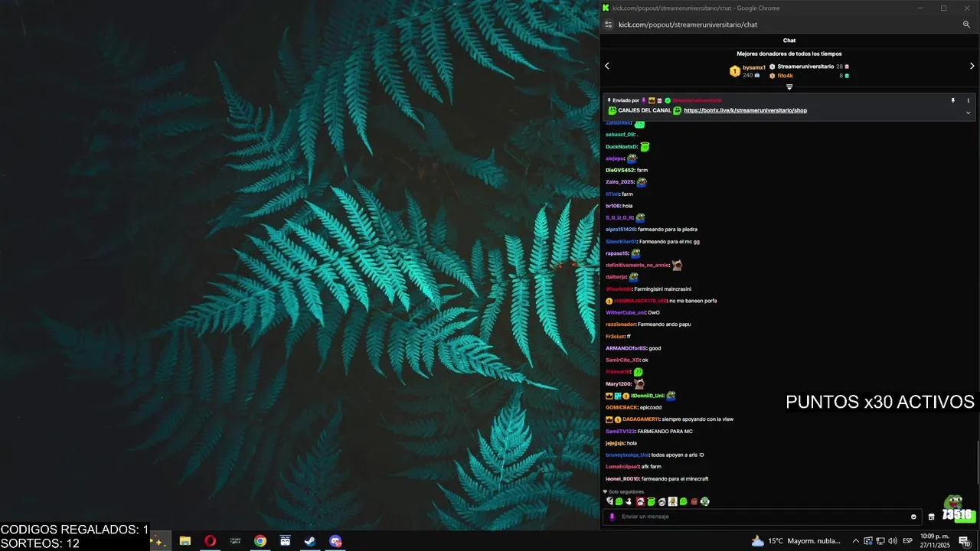Select the kick.com popout URL
The width and height of the screenshot is (980, 551).
click(688, 24)
